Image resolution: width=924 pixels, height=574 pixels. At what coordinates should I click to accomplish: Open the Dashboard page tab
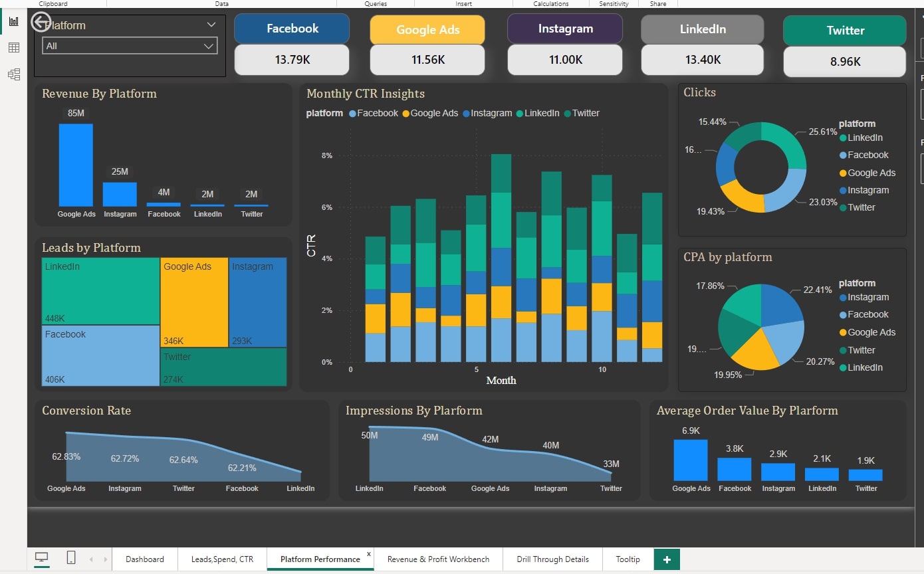(x=145, y=559)
